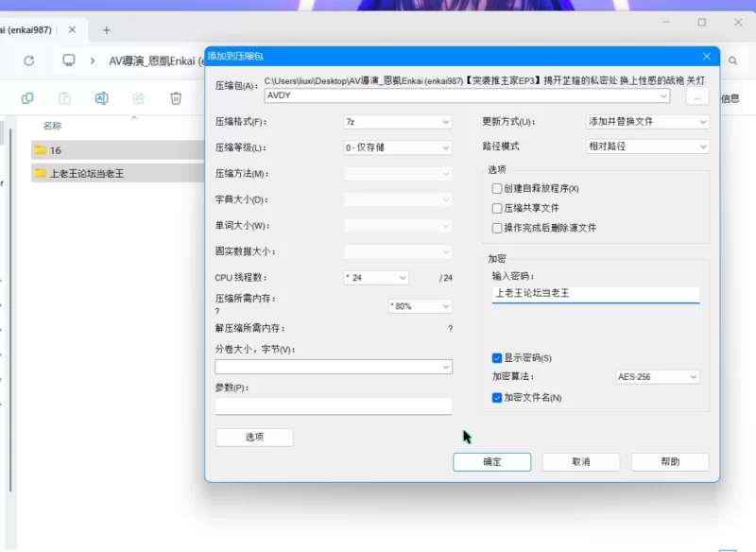Click the AV導演_恩凱Enkai breadcrumb
This screenshot has height=552, width=756.
tap(157, 60)
